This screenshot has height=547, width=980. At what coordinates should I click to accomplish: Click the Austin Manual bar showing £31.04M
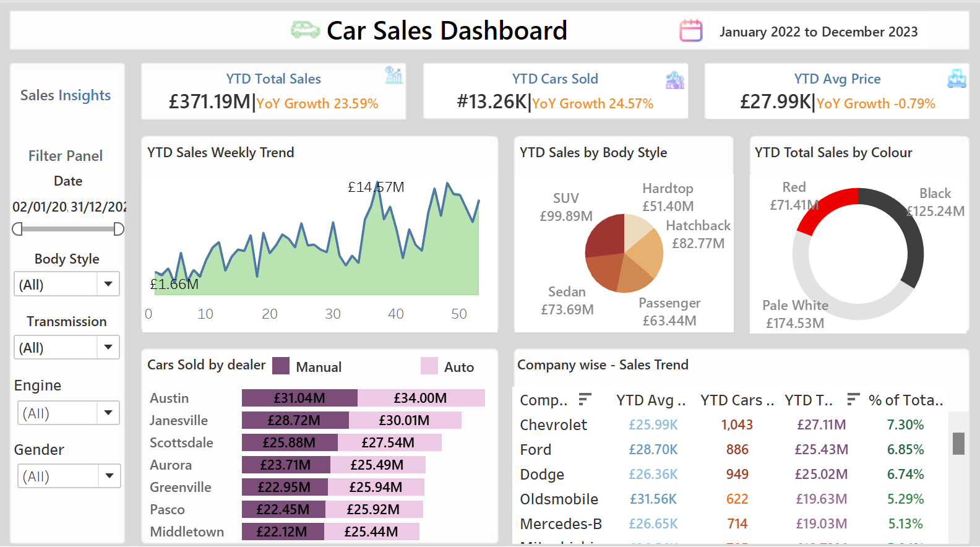(x=299, y=398)
